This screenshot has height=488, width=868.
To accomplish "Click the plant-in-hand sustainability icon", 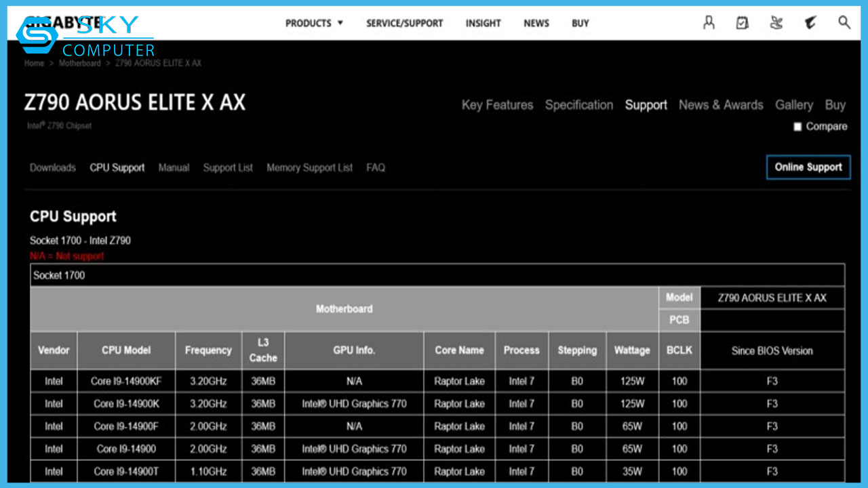I will tap(776, 23).
